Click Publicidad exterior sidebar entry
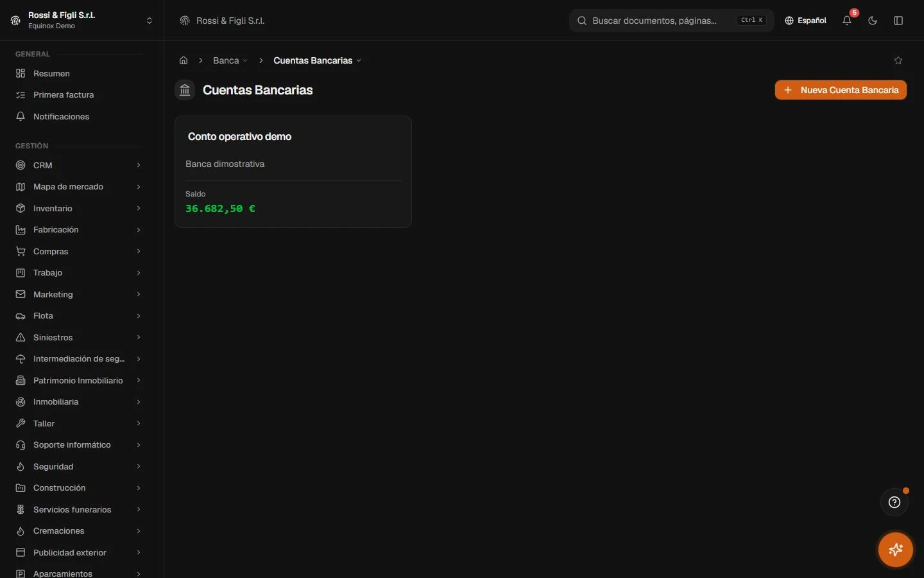The height and width of the screenshot is (578, 924). pos(78,552)
